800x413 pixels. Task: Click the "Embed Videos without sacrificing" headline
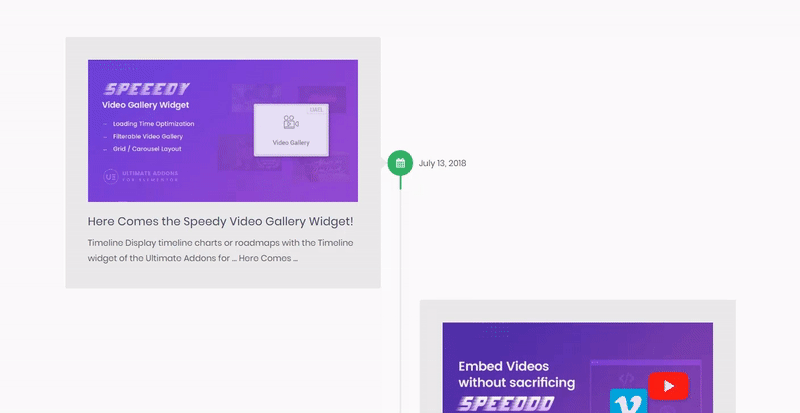(516, 374)
